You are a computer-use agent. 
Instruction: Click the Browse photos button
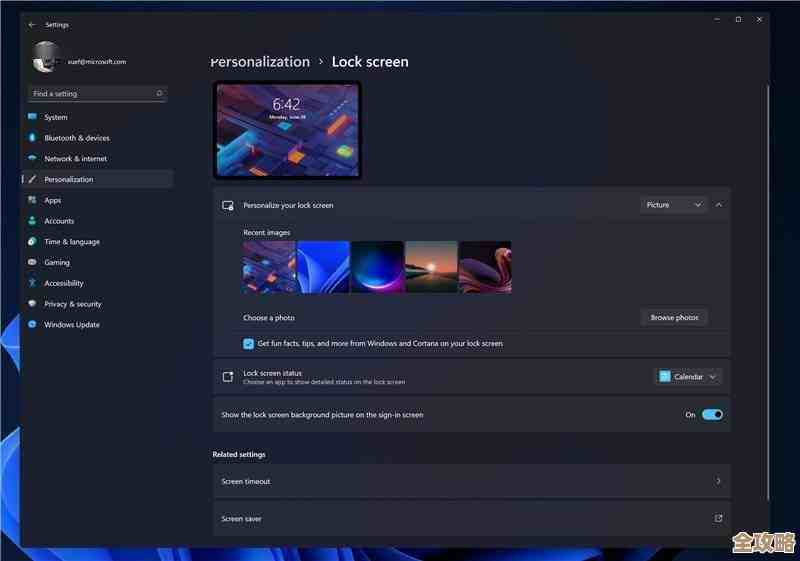tap(674, 317)
